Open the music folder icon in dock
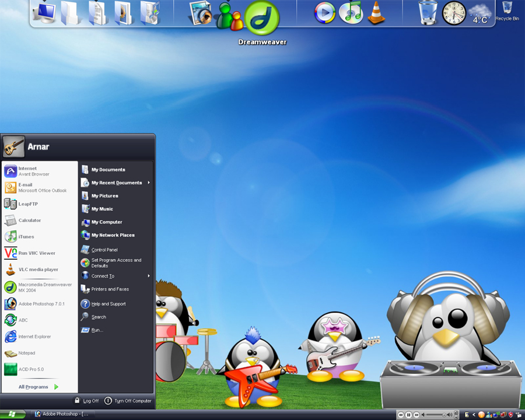The width and height of the screenshot is (525, 420). (150, 13)
